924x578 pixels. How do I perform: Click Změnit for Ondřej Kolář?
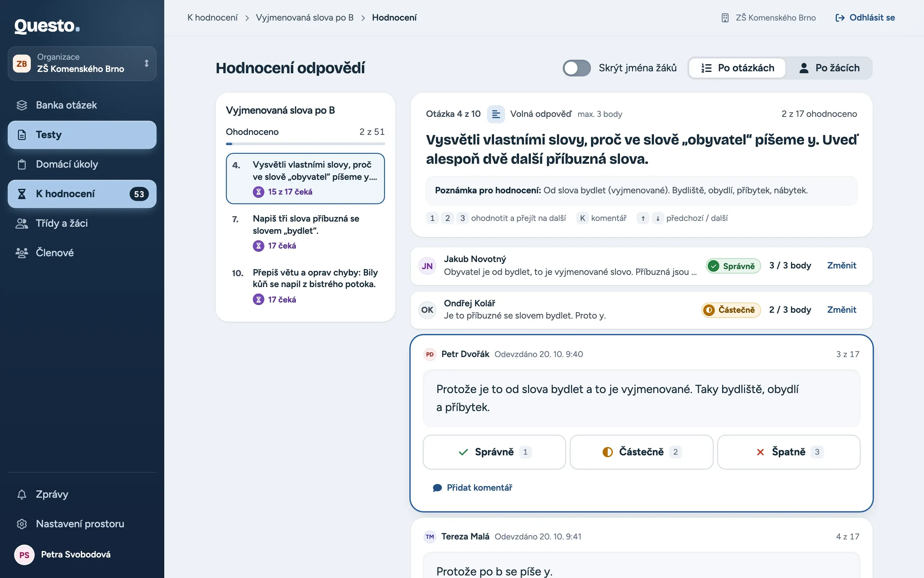point(842,310)
